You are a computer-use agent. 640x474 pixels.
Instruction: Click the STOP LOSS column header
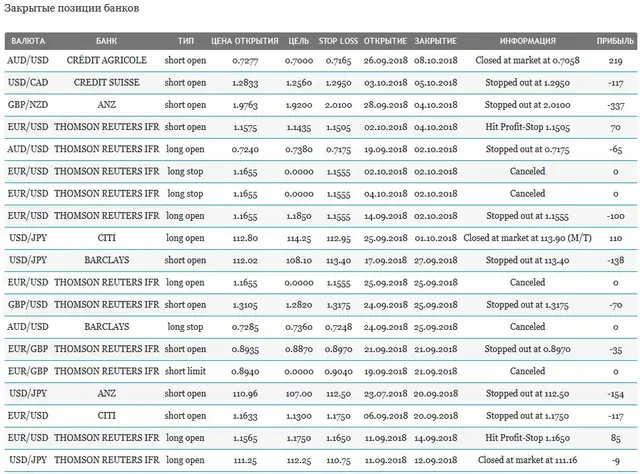(338, 41)
